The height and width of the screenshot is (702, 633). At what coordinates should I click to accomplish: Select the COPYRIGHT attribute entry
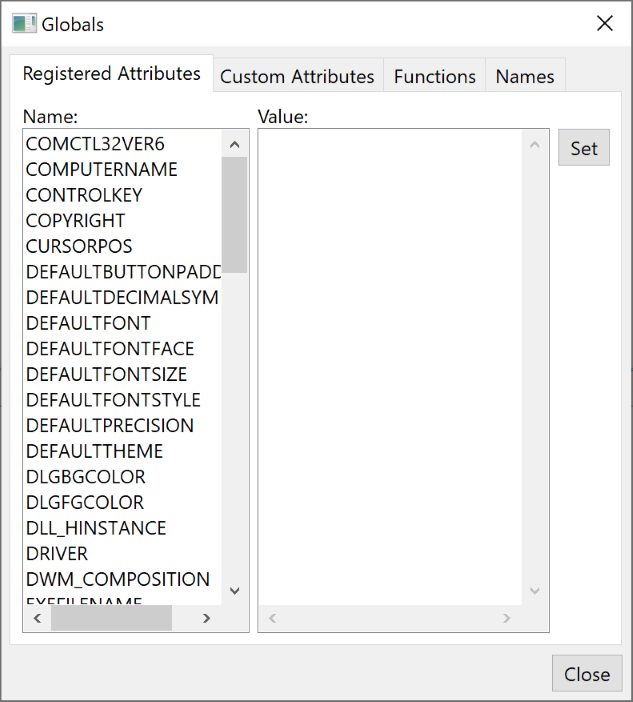pos(76,221)
